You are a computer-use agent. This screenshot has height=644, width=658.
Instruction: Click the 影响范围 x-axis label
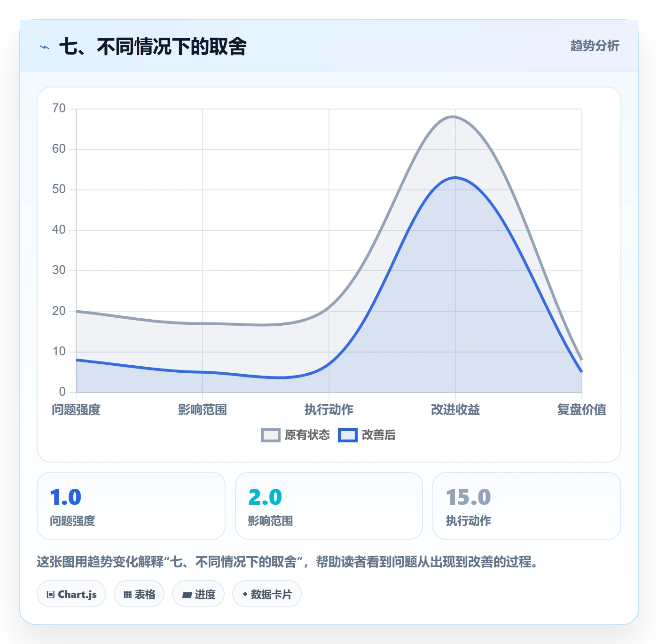click(203, 410)
